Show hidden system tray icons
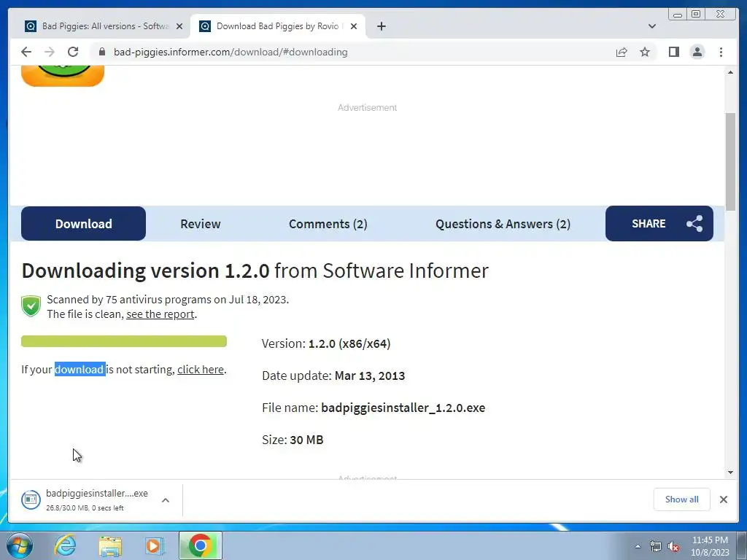Image resolution: width=747 pixels, height=560 pixels. coord(638,546)
